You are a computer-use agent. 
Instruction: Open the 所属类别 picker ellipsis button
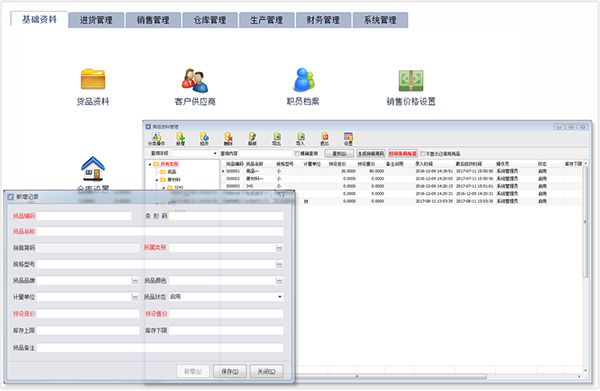click(279, 248)
